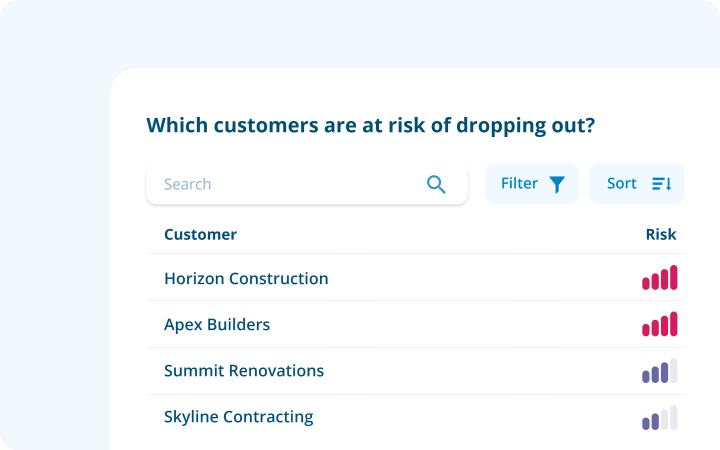The image size is (720, 450).
Task: Select the Apex Builders customer row
Action: tap(417, 324)
